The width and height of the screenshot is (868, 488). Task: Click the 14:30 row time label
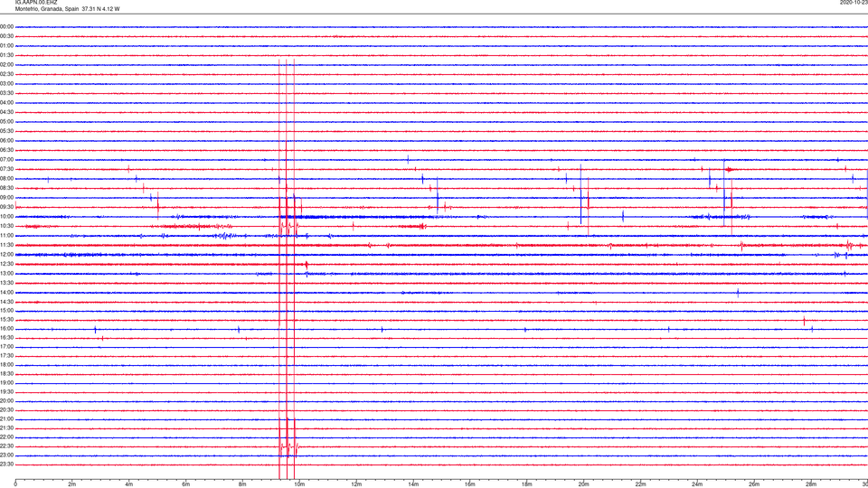click(6, 302)
